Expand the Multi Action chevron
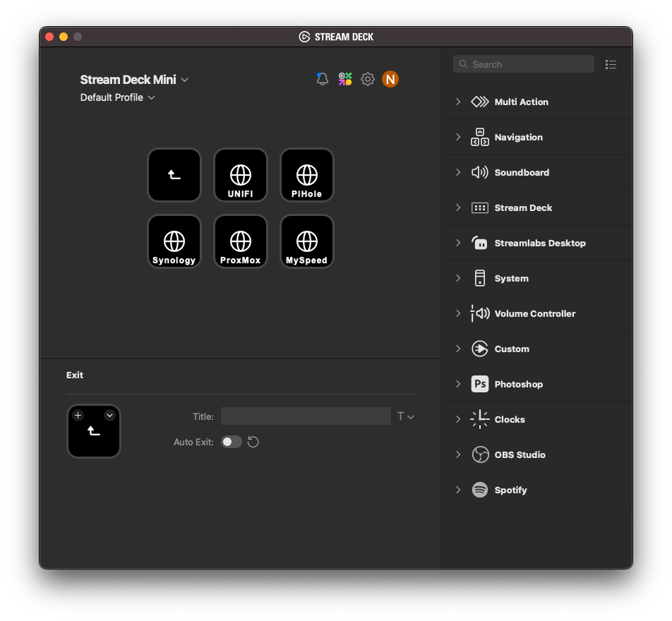The height and width of the screenshot is (621, 672). (458, 102)
